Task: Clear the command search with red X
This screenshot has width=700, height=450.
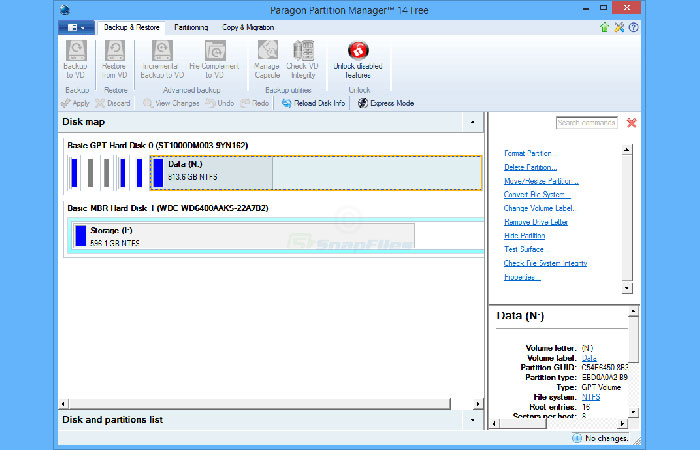Action: coord(631,123)
